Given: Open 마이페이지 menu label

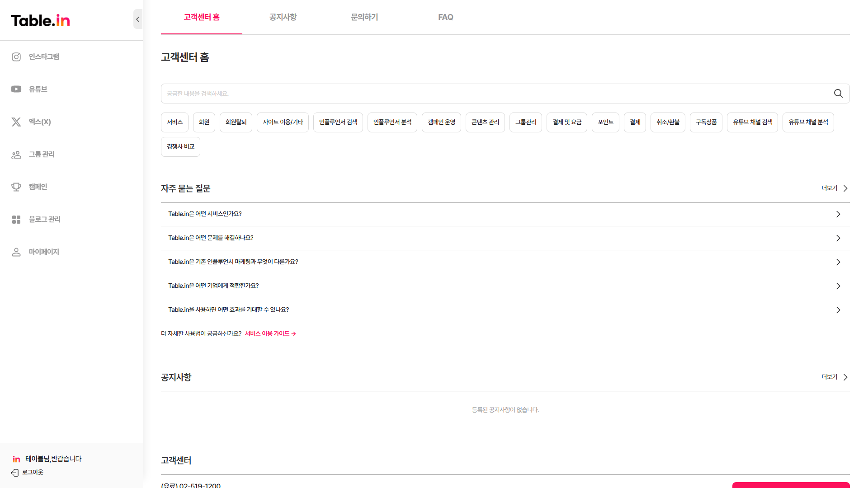Looking at the screenshot, I should tap(44, 252).
